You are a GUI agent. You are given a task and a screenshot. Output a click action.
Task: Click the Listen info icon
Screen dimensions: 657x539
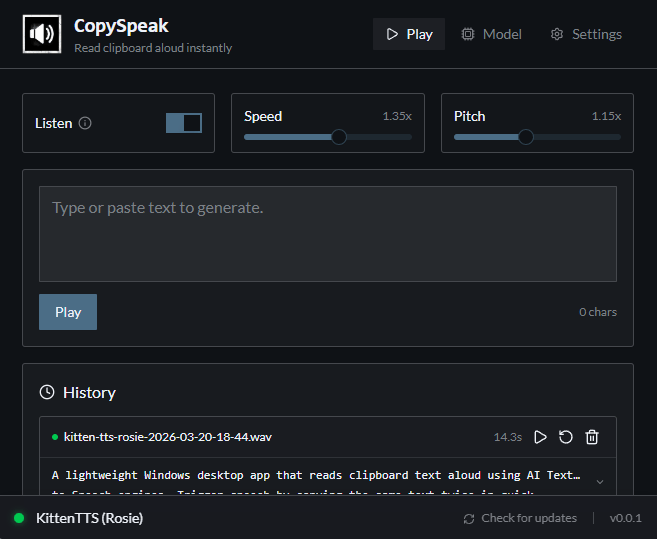coord(85,123)
